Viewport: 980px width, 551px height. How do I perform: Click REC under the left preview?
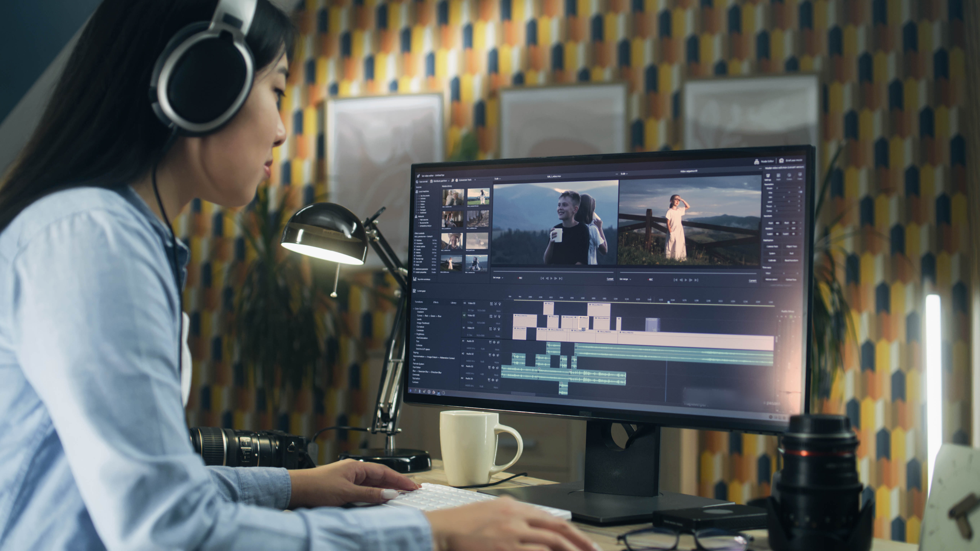[520, 278]
